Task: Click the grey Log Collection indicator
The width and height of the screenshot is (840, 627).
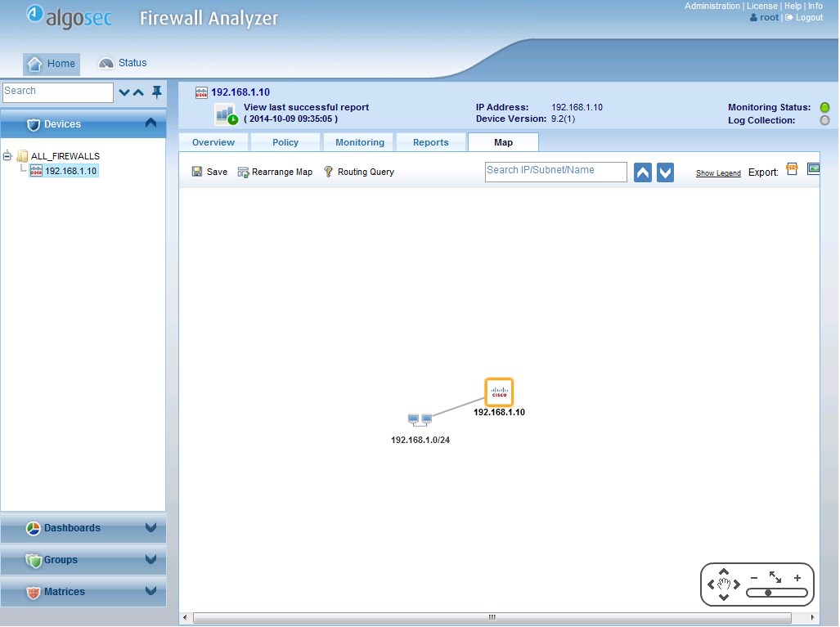Action: click(x=824, y=120)
